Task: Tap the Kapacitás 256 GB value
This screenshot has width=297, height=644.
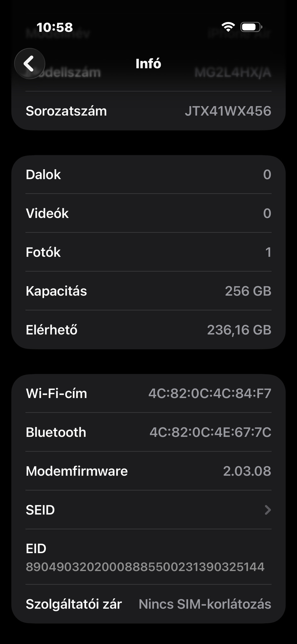Action: point(248,291)
